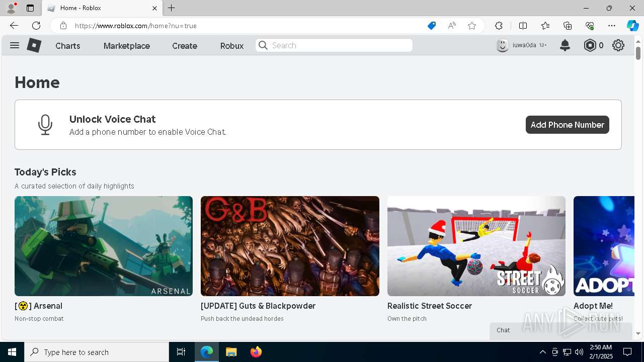Screen dimensions: 644x362
Task: Click the iuwa0da avatar icon
Action: pyautogui.click(x=503, y=45)
